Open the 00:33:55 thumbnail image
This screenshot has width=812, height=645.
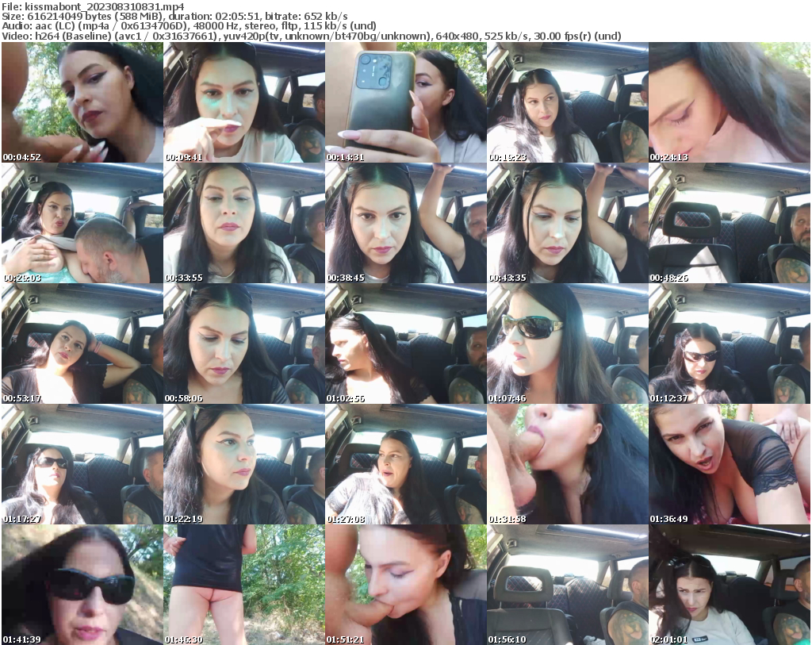pyautogui.click(x=243, y=222)
